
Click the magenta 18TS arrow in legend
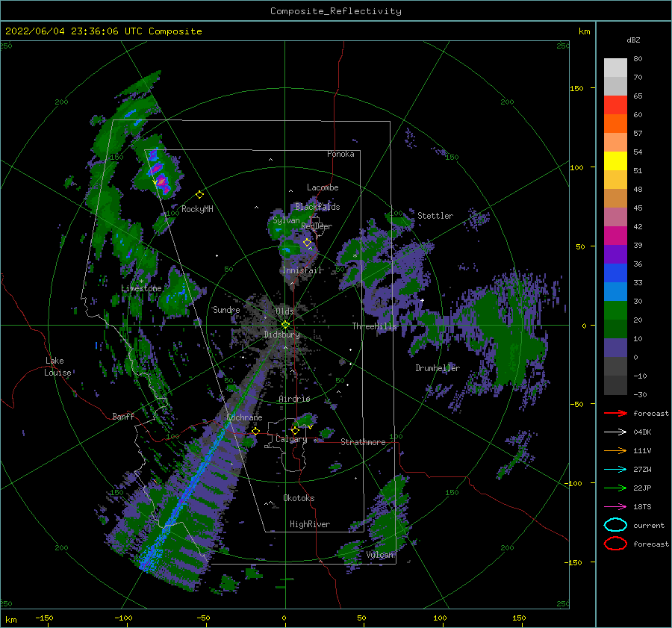[x=615, y=507]
